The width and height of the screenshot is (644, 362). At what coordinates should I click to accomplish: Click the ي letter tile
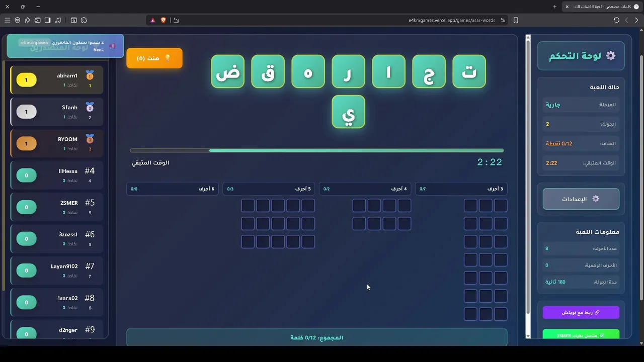(x=348, y=112)
